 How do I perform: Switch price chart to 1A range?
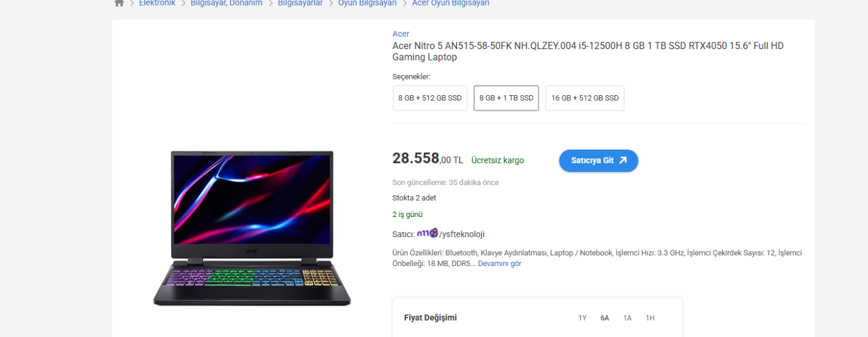tap(627, 318)
